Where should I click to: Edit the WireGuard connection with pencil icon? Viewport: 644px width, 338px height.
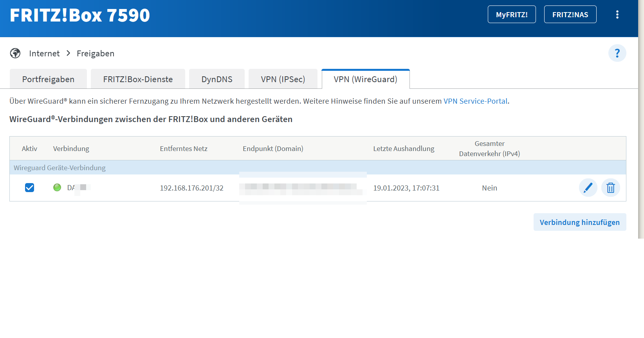[588, 188]
